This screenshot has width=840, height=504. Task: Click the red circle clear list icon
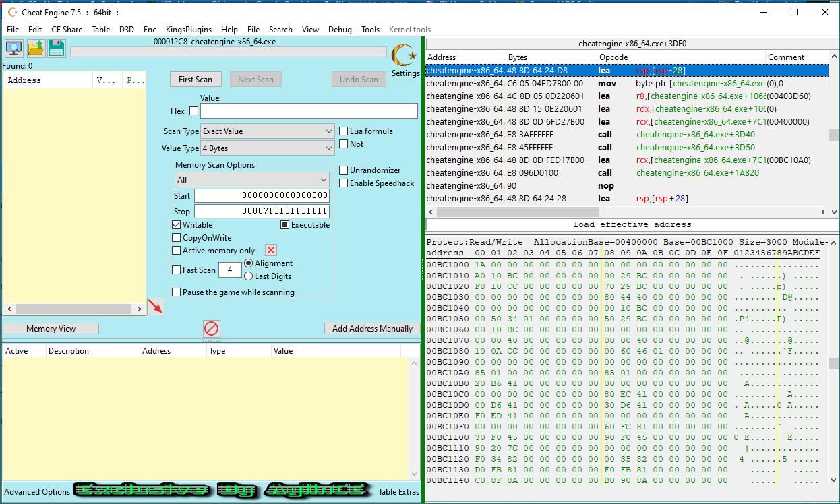(x=212, y=329)
